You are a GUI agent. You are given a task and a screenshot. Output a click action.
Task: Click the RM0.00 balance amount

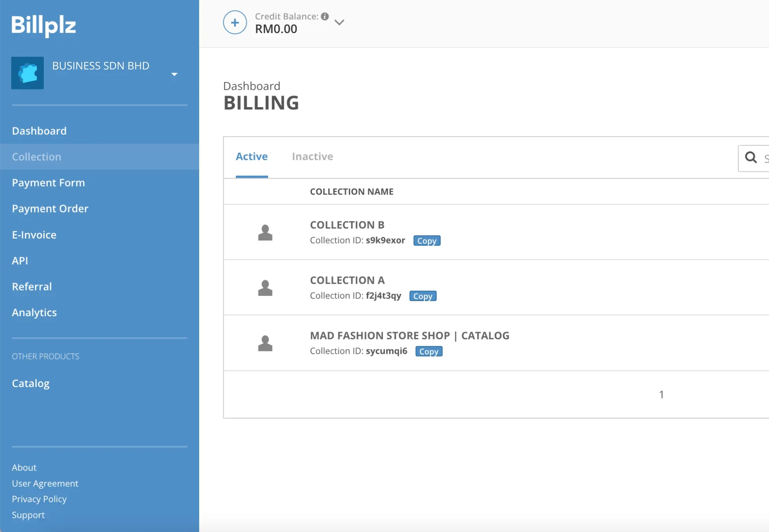(276, 29)
